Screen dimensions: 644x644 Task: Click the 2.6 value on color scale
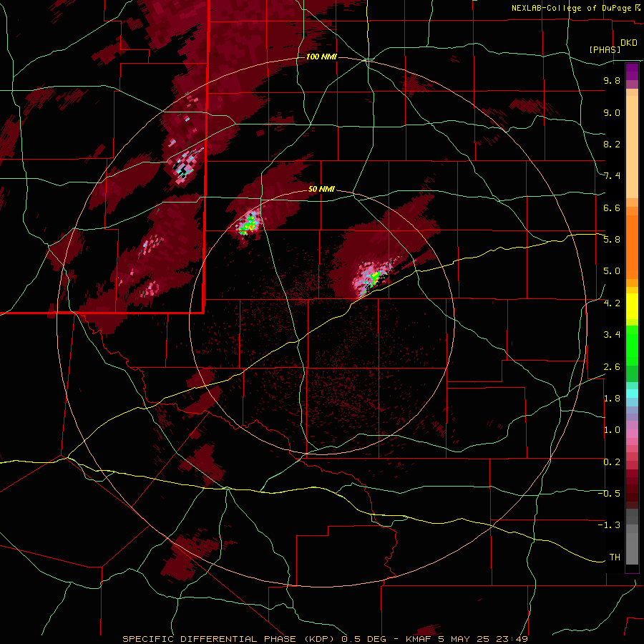pos(612,367)
